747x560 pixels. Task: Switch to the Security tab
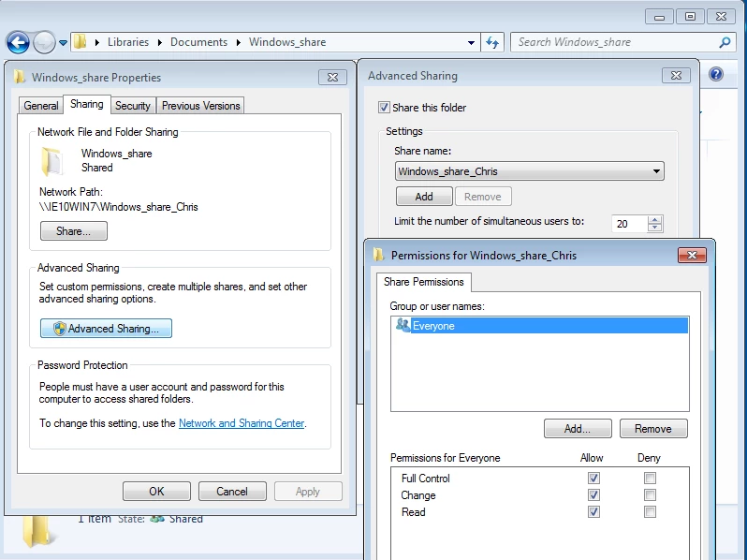[132, 105]
